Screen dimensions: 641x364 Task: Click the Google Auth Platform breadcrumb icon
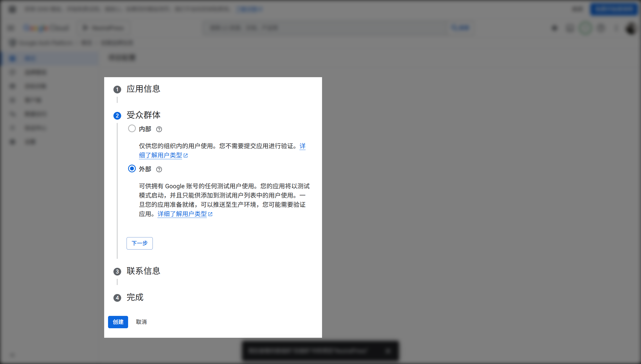click(12, 43)
